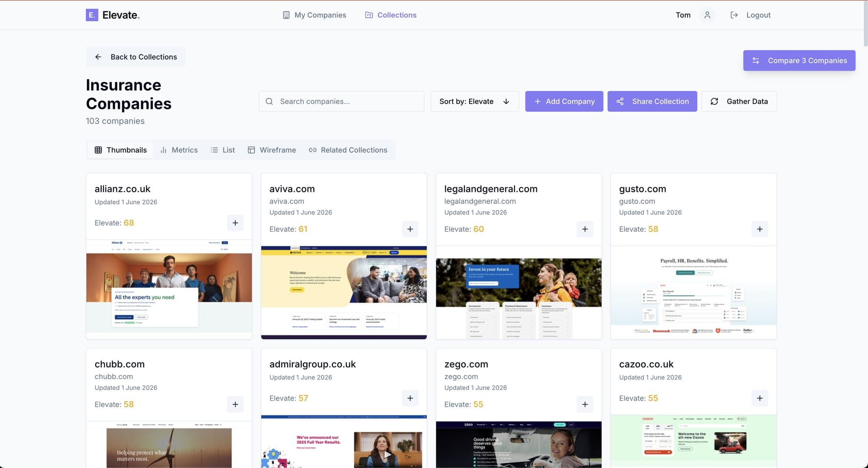Open Collections in the top navigation
Viewport: 868px width, 468px height.
tap(391, 15)
